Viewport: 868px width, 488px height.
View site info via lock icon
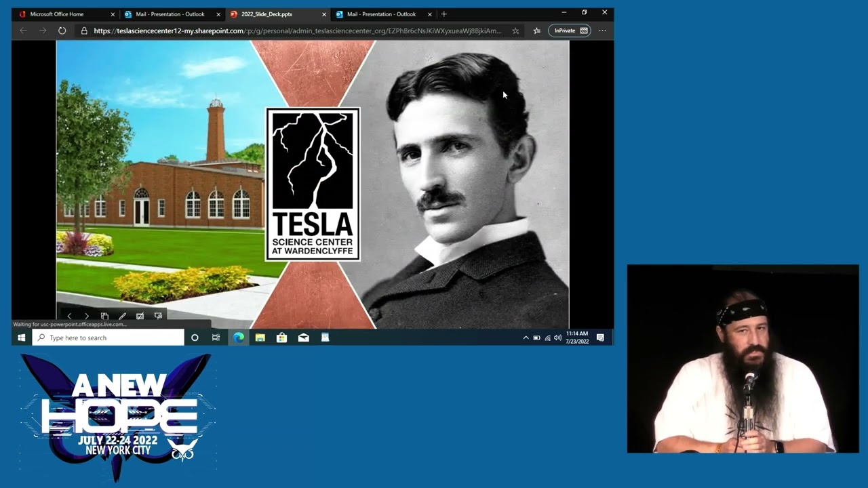coord(84,30)
